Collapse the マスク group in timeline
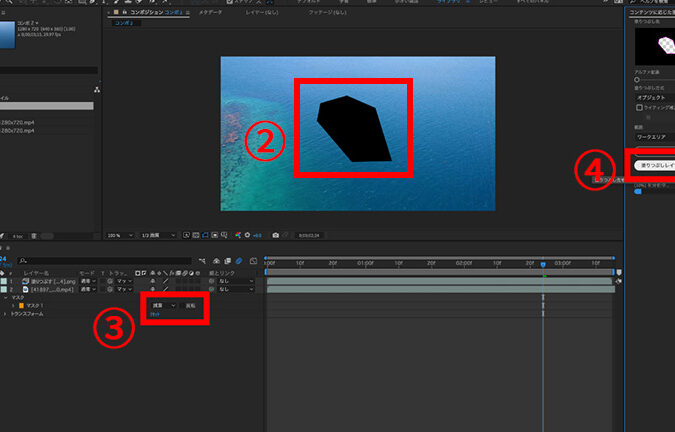Image resolution: width=675 pixels, height=432 pixels. (x=6, y=297)
